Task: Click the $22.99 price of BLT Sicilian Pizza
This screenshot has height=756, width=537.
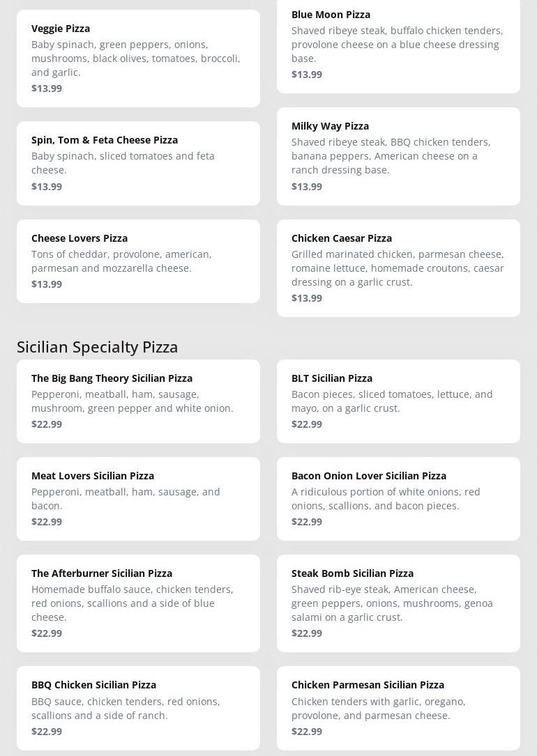Action: click(x=307, y=424)
